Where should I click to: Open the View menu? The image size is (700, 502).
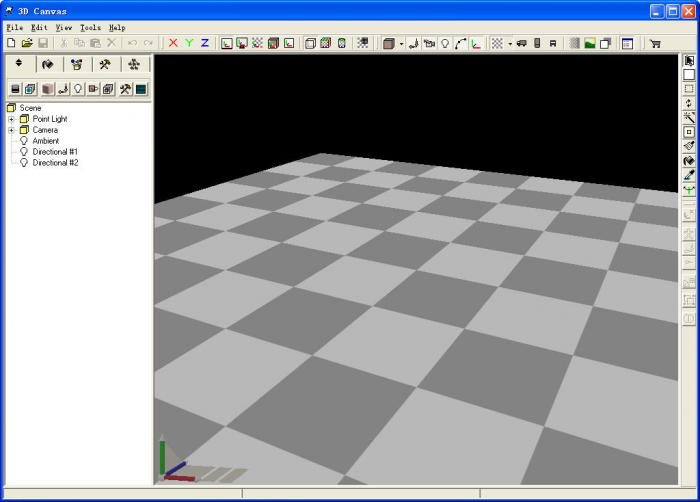point(64,28)
